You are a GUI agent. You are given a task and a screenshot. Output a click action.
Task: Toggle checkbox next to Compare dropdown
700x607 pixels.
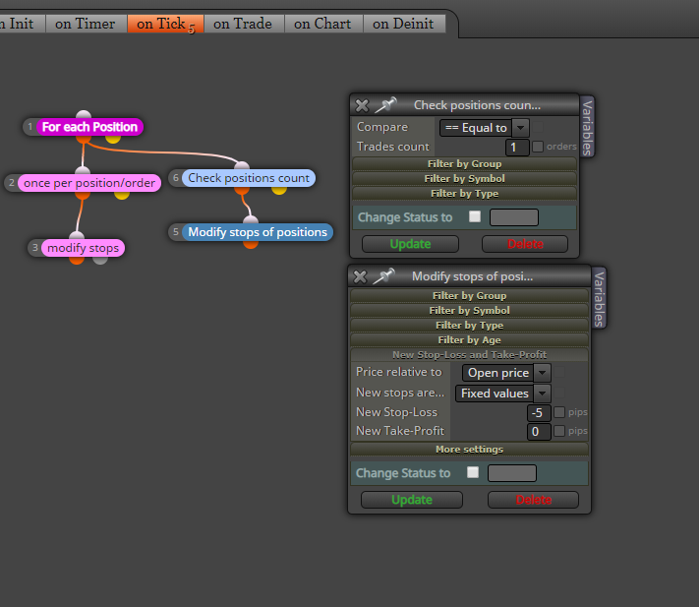click(x=538, y=127)
